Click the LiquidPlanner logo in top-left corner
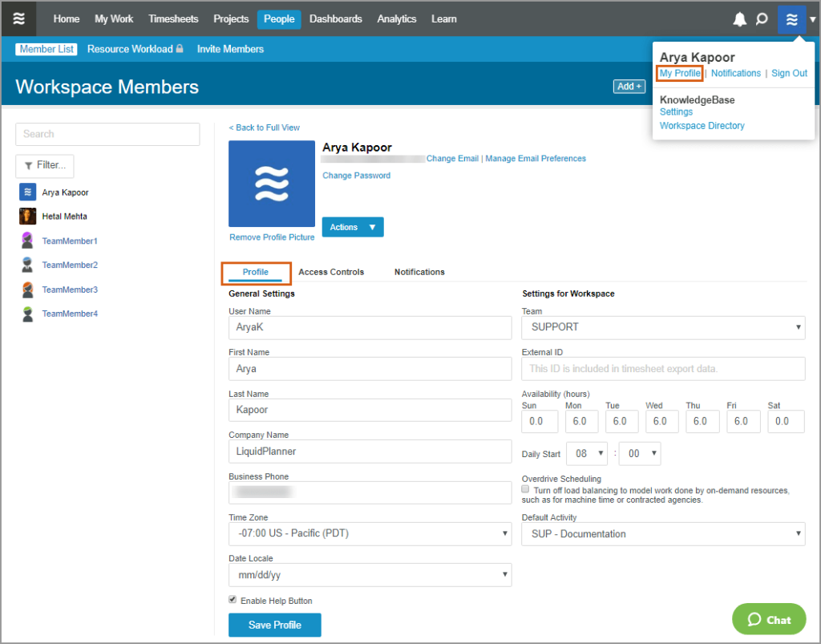This screenshot has width=821, height=644. (x=18, y=18)
